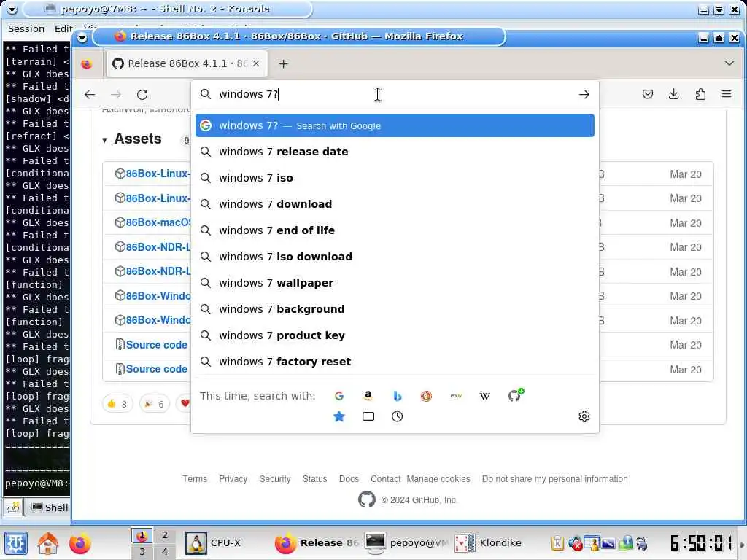Switch to Klondike in the taskbar
This screenshot has width=747, height=560.
click(x=488, y=542)
